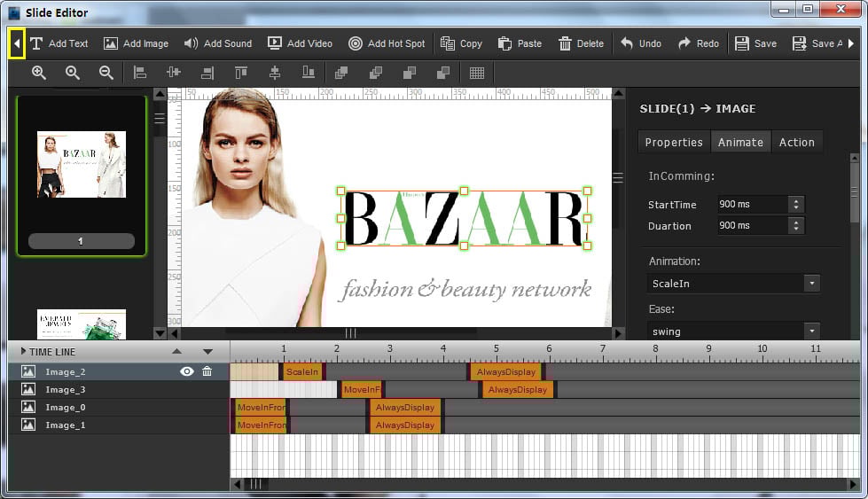
Task: Redo the last change
Action: pos(698,43)
